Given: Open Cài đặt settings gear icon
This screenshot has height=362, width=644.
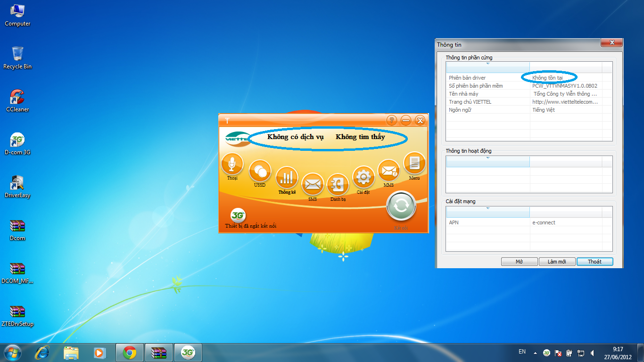Looking at the screenshot, I should pyautogui.click(x=363, y=177).
